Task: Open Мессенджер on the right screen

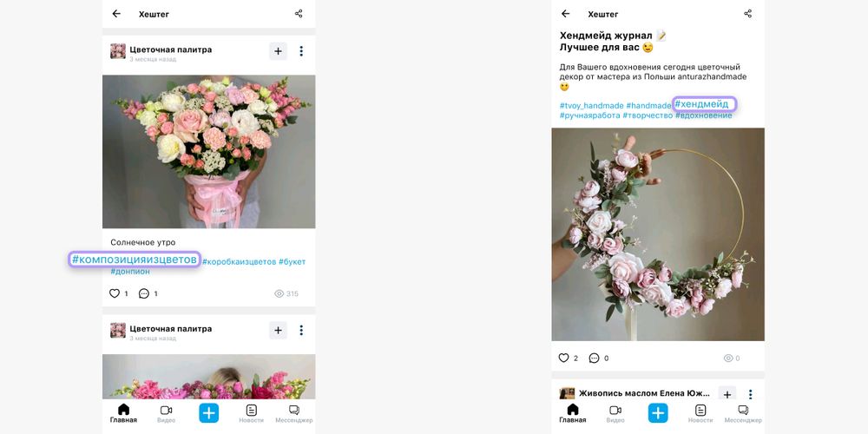Action: tap(743, 413)
